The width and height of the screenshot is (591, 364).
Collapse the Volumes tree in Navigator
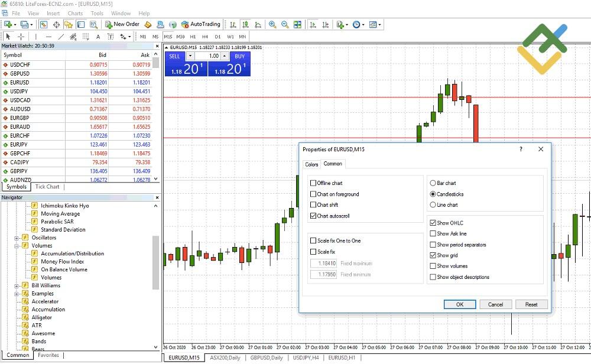pos(16,245)
